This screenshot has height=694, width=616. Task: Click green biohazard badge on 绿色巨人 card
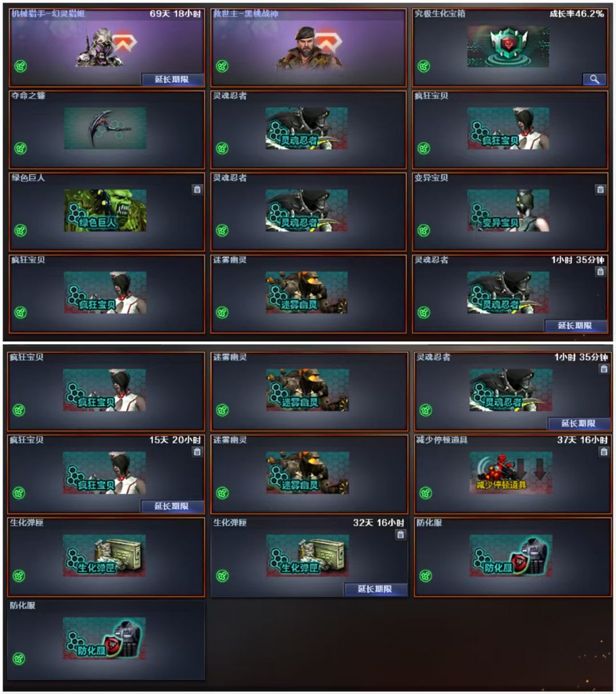[21, 231]
